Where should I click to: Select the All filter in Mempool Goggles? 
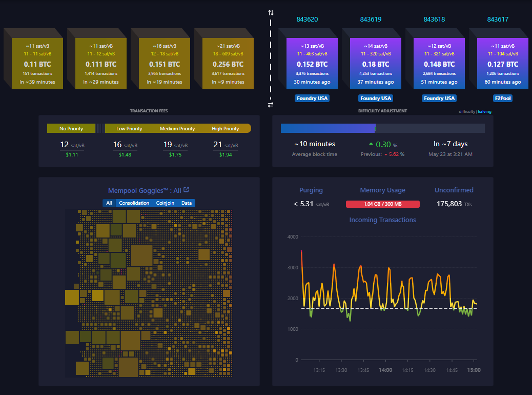point(109,203)
